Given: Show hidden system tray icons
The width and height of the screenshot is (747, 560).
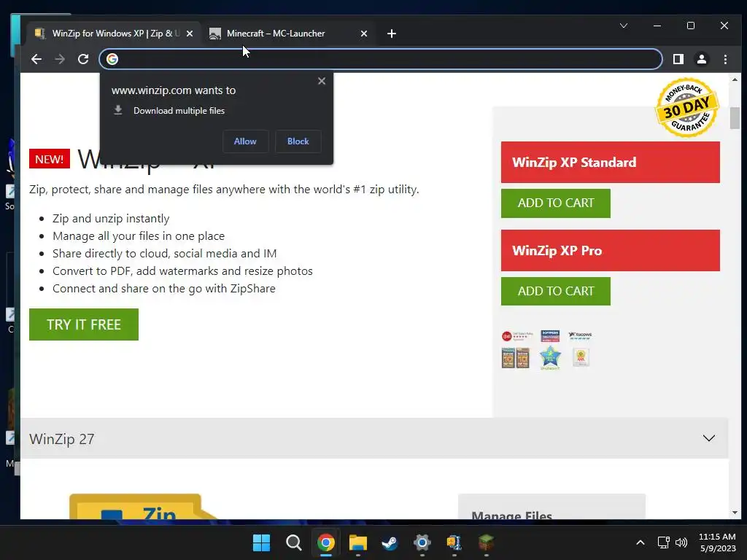Looking at the screenshot, I should tap(640, 542).
